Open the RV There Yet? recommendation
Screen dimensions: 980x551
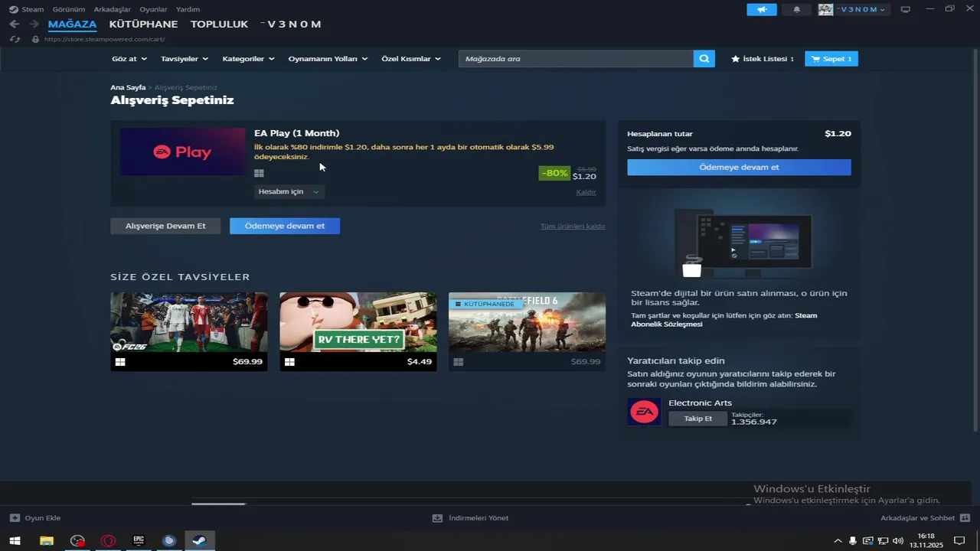358,331
